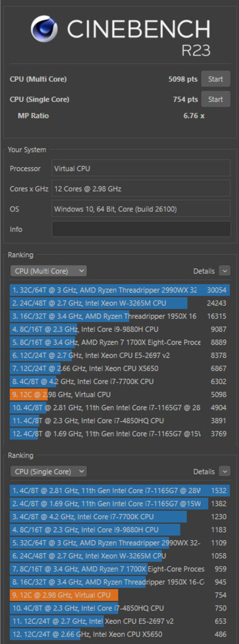Start the CPU Single Core test
The width and height of the screenshot is (239, 644).
pyautogui.click(x=216, y=99)
